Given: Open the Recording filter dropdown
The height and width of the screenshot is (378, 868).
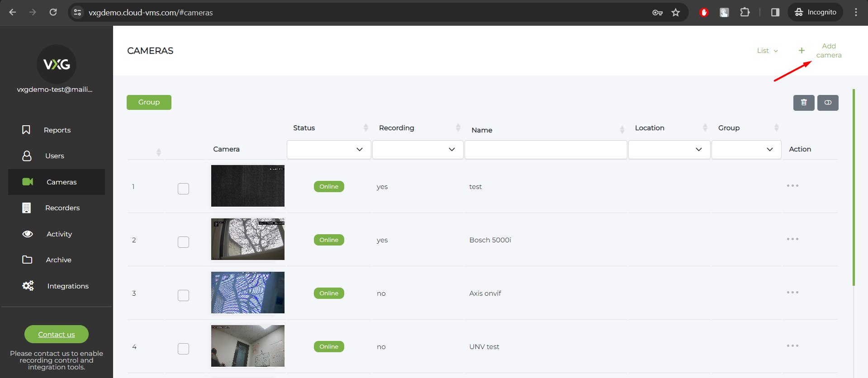Looking at the screenshot, I should coord(417,150).
